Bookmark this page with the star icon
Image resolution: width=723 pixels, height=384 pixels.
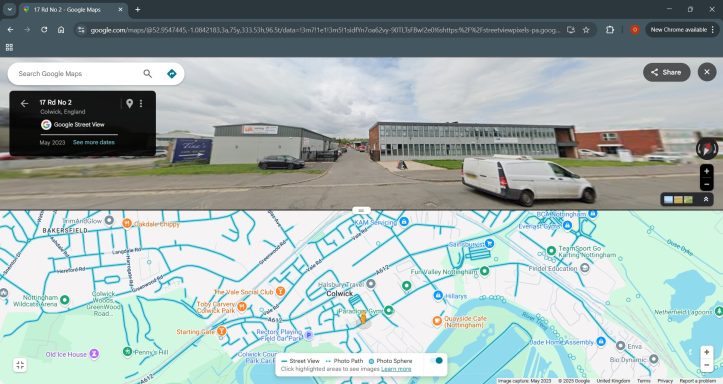pyautogui.click(x=586, y=30)
